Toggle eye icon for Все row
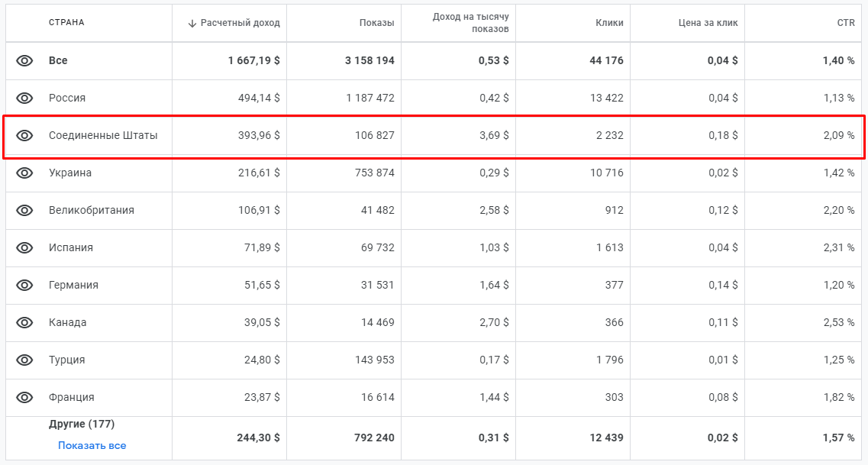 24,60
